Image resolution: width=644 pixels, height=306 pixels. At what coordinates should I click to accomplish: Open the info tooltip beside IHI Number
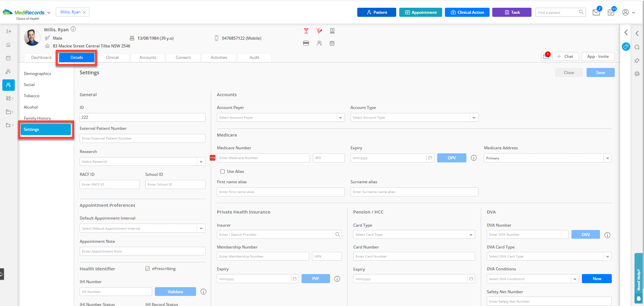[x=203, y=292]
